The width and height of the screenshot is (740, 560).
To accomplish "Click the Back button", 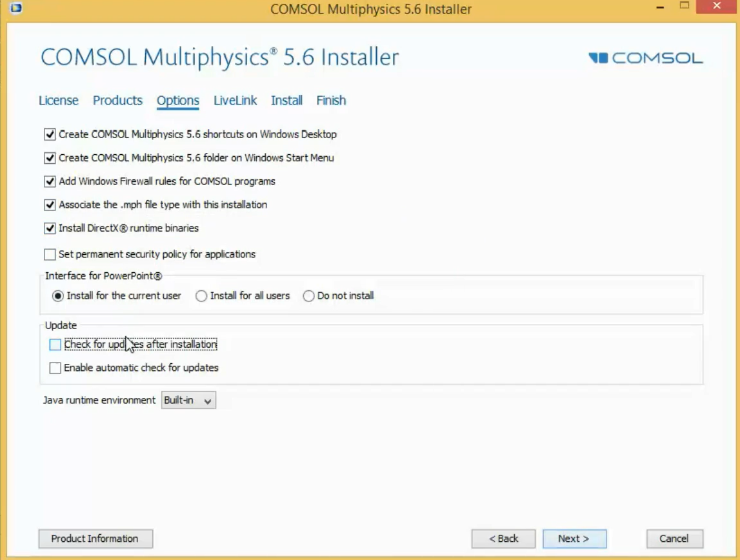I will (503, 539).
